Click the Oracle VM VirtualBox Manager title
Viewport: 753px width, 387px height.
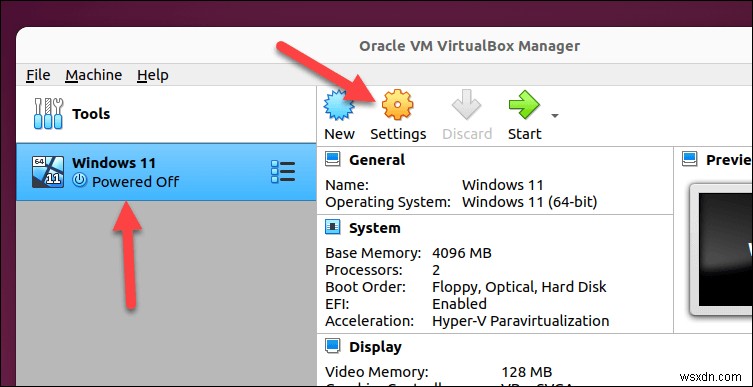[469, 46]
